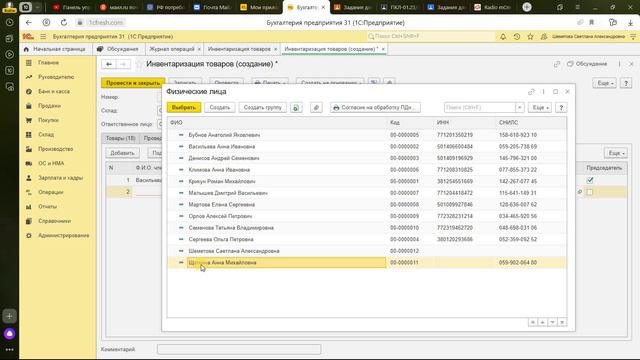This screenshot has height=360, width=640.
Task: Select Сергеева Ольга Петровна row
Action: pyautogui.click(x=367, y=240)
